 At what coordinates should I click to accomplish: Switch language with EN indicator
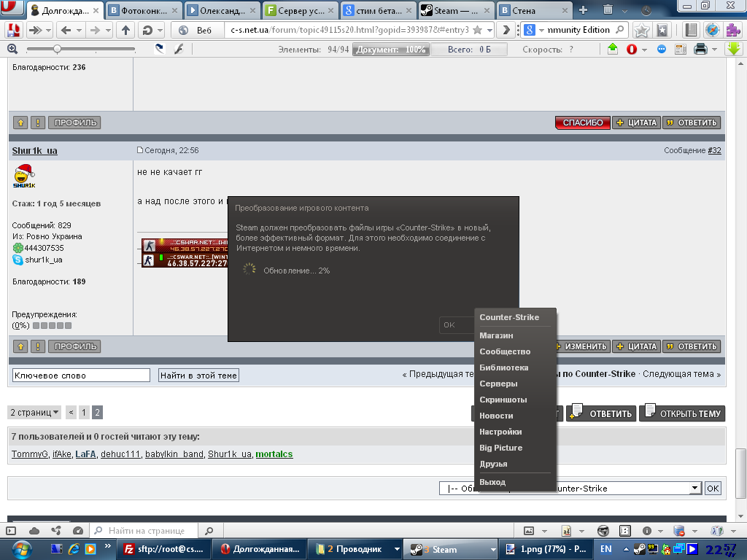click(x=605, y=549)
